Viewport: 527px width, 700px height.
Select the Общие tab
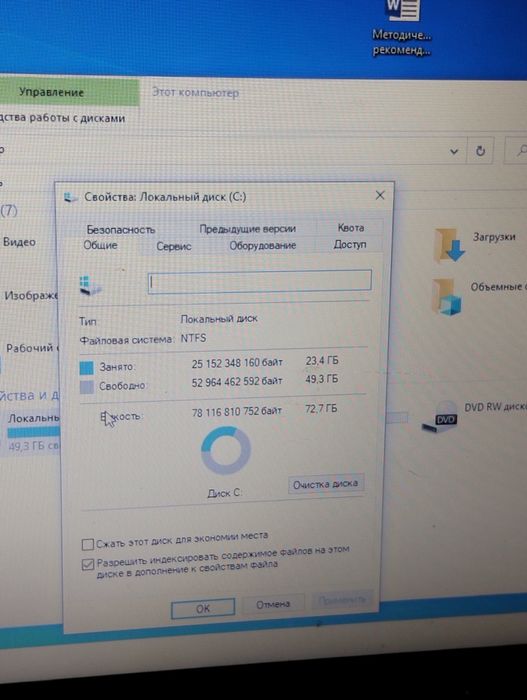click(100, 245)
